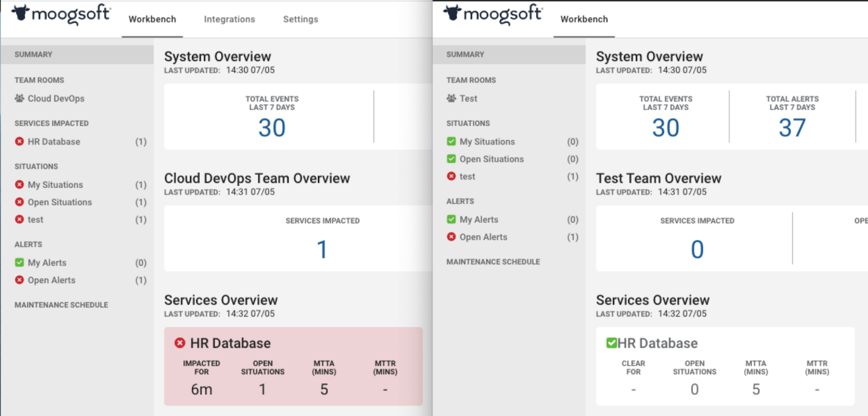Open Open Situations in left window
Image resolution: width=868 pixels, height=416 pixels.
click(60, 202)
